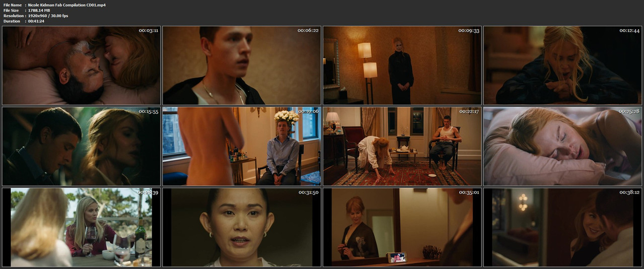Click the duration value '00:41:24'

[x=36, y=21]
